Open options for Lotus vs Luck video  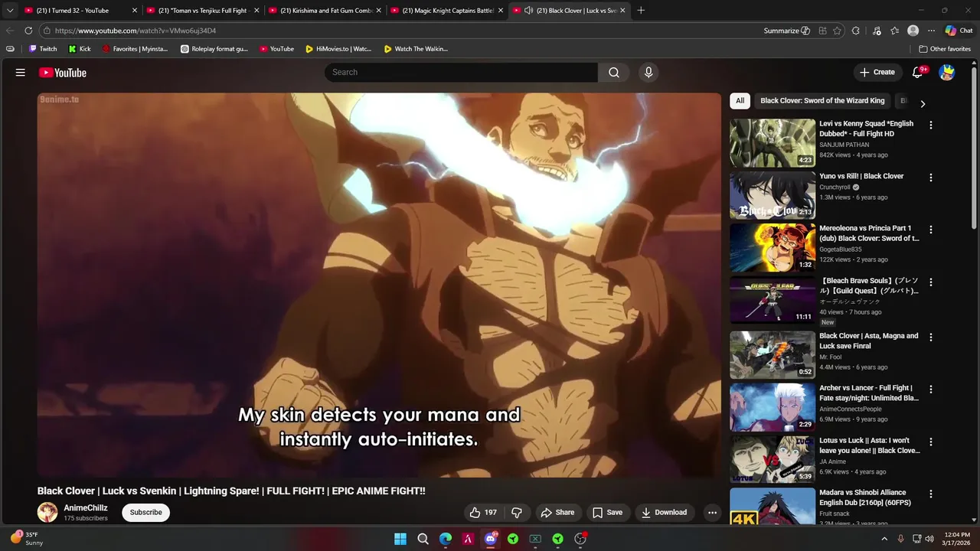point(931,442)
